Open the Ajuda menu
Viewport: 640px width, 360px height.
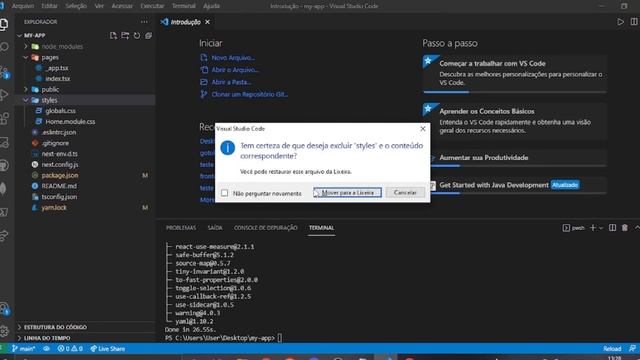211,6
